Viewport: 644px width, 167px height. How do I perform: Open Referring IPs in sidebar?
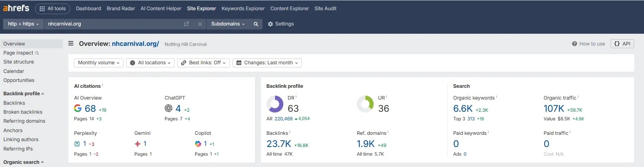point(18,149)
